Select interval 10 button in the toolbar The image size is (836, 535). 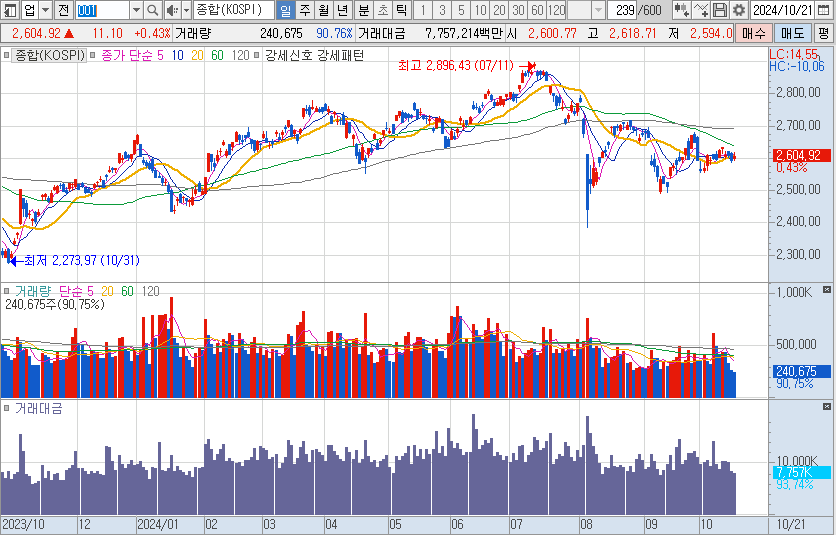coord(480,10)
